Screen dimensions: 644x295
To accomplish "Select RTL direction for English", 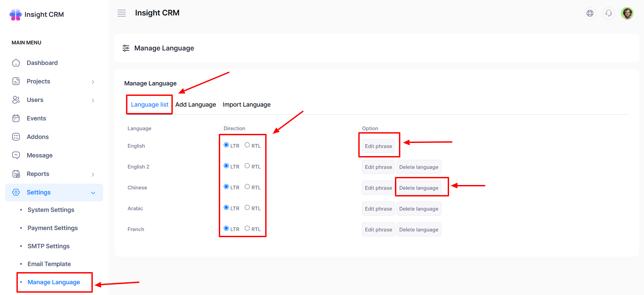I will click(247, 145).
